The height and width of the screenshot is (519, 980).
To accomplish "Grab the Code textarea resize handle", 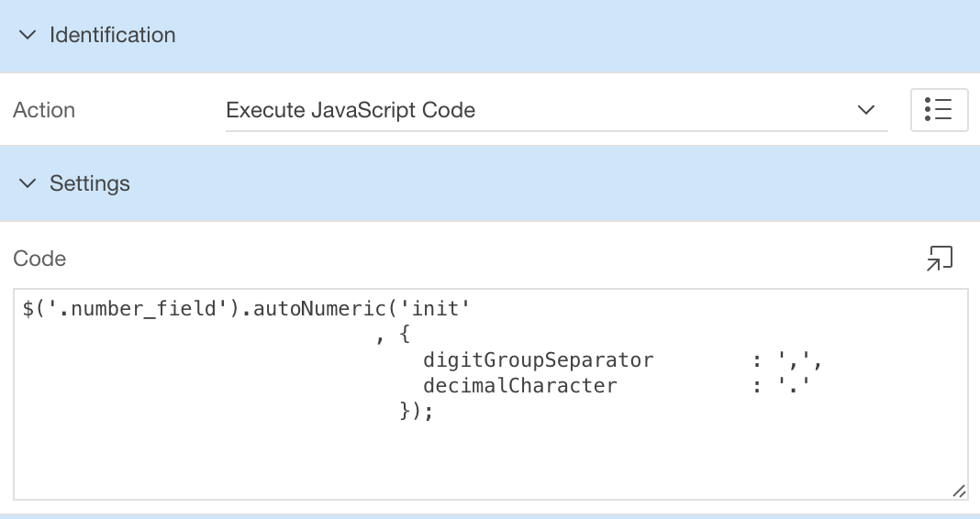I will 958,491.
